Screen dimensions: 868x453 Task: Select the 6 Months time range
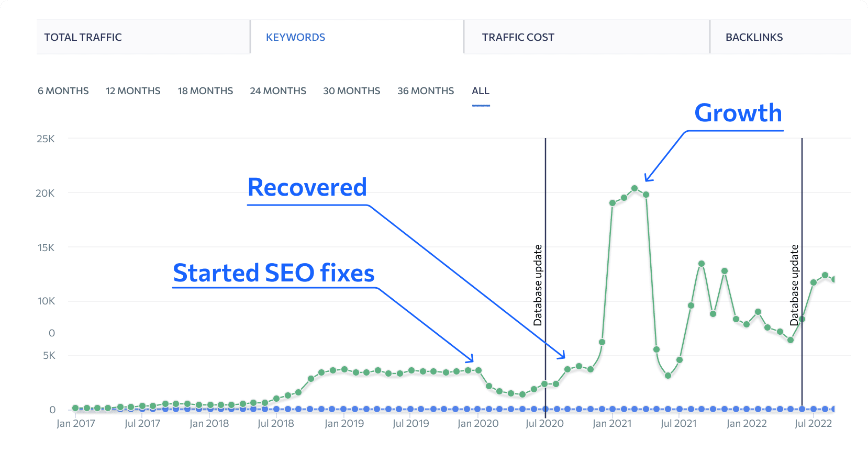[63, 90]
